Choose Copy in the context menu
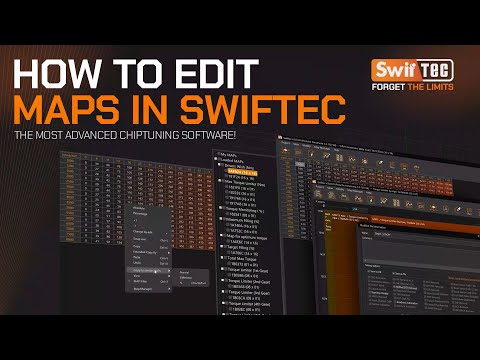480x360 pixels. coord(137,247)
